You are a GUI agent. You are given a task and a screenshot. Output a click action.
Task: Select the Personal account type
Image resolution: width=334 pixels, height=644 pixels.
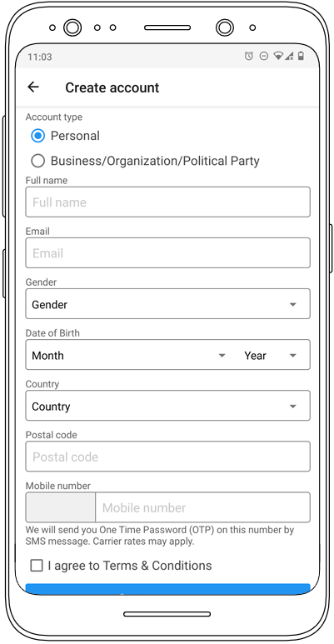click(x=37, y=136)
